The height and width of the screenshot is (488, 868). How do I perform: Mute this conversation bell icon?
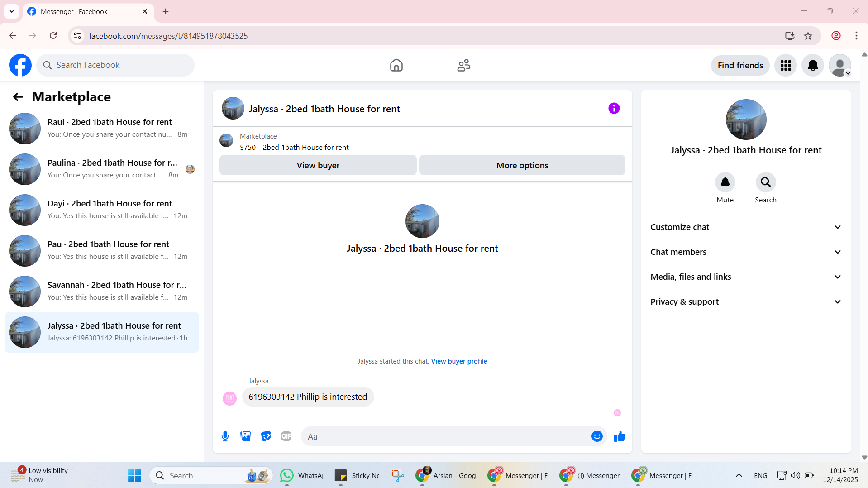point(725,182)
